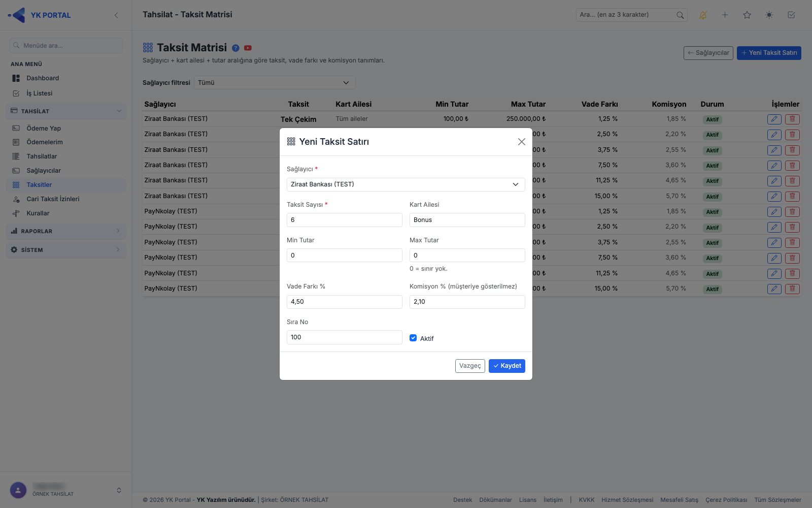Screen dimensions: 812x508
Task: Toggle the theme sun icon
Action: tap(769, 15)
